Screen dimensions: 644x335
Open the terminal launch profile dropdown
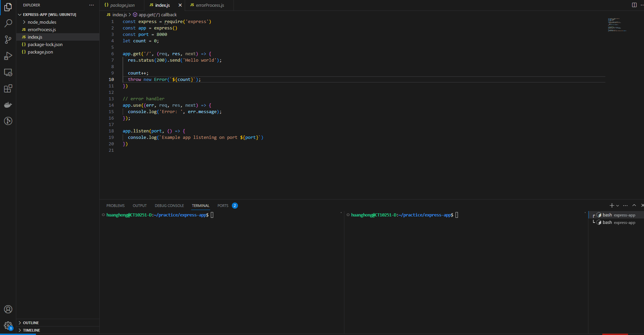(617, 205)
